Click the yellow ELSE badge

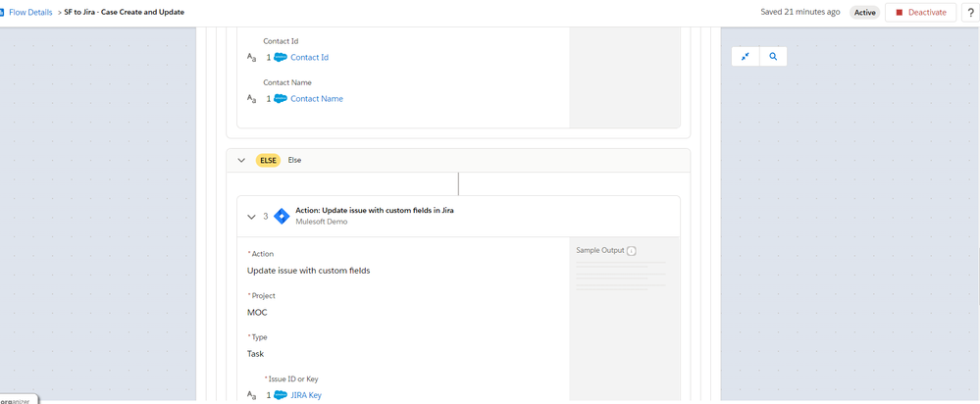[x=268, y=161]
